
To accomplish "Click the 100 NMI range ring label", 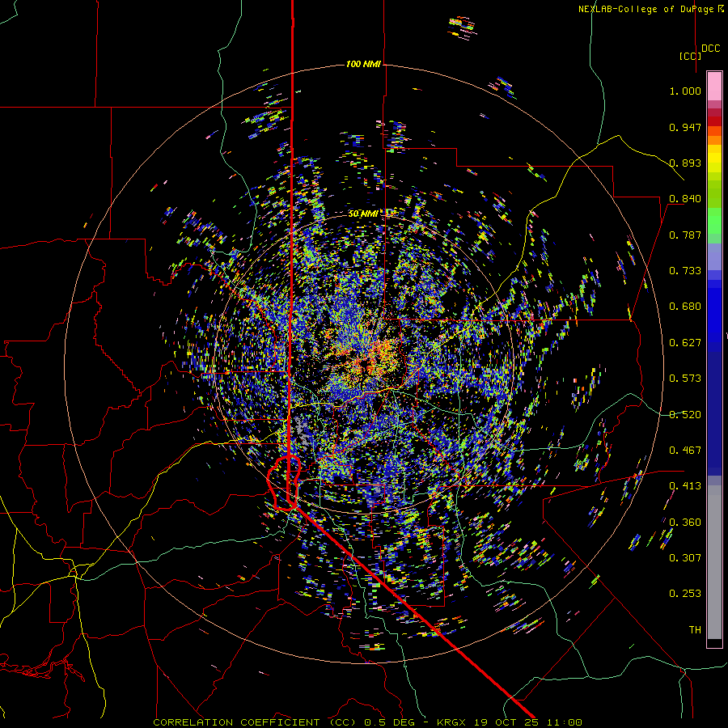I will click(x=363, y=64).
